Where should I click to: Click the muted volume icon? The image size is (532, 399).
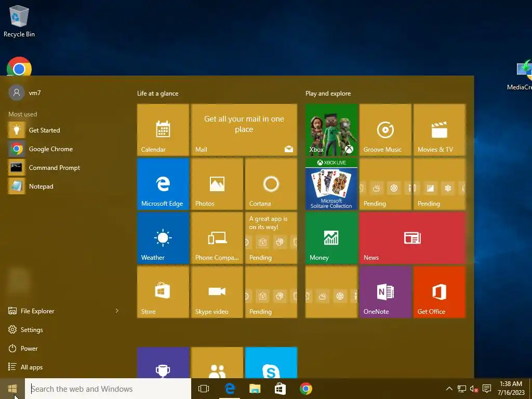pyautogui.click(x=474, y=389)
